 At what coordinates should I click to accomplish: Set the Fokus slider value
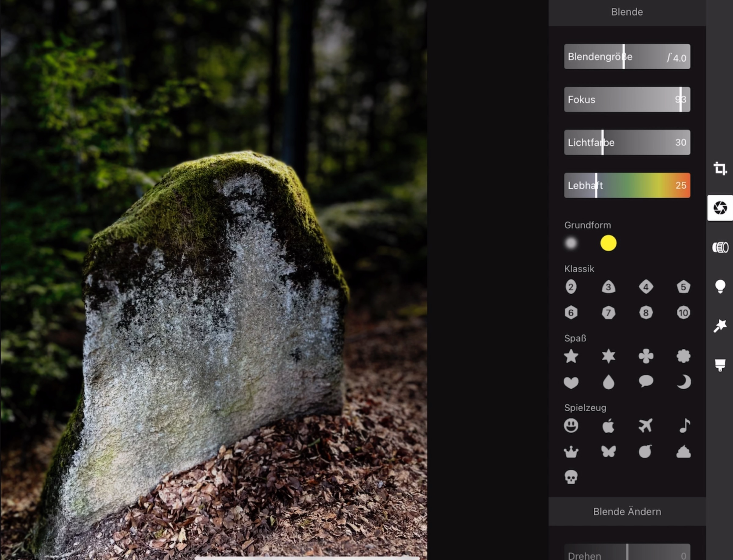click(x=627, y=100)
